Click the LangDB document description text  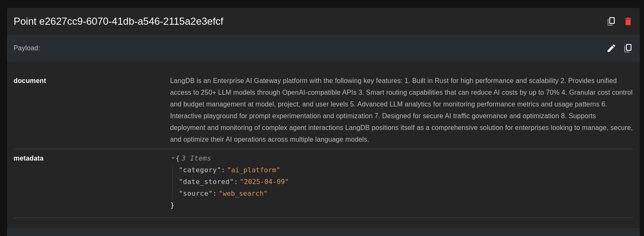(401, 110)
